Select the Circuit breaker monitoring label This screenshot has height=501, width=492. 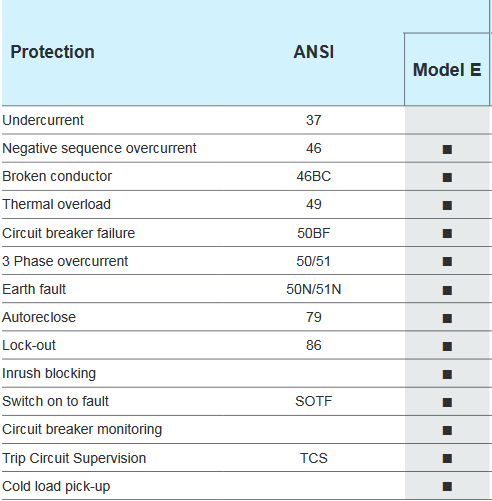pos(82,429)
